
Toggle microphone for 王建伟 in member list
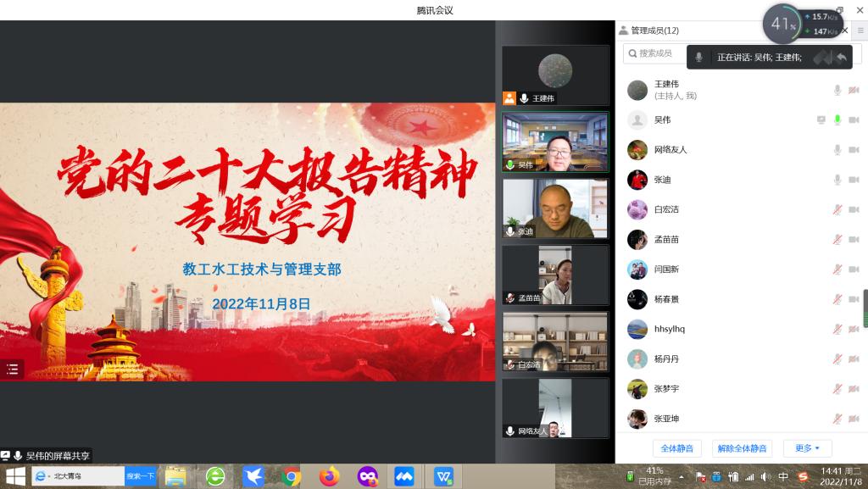pos(837,90)
